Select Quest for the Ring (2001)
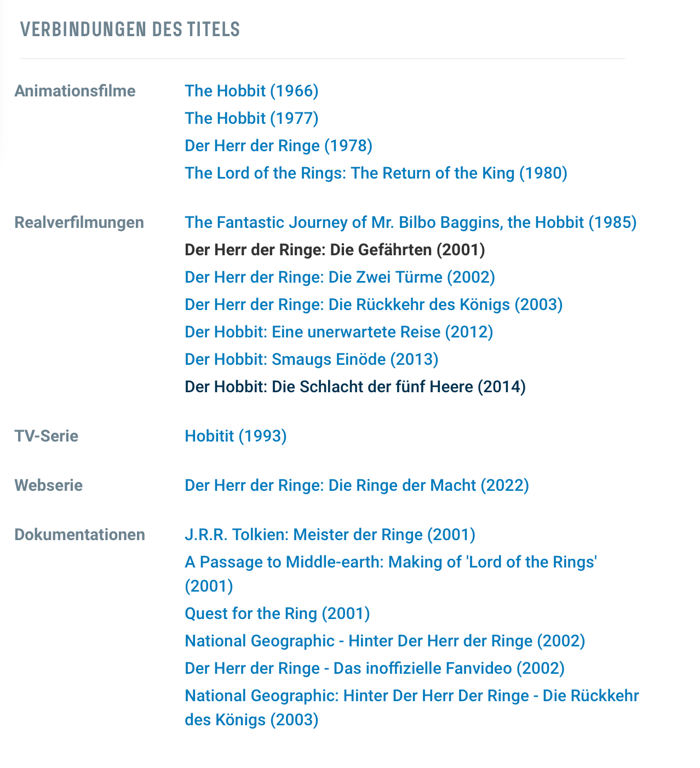The width and height of the screenshot is (700, 768). [x=277, y=614]
